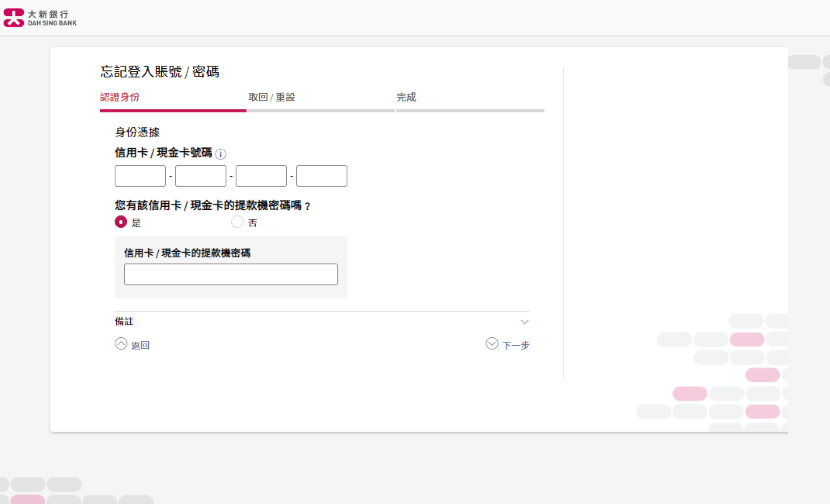This screenshot has width=830, height=504.
Task: Click the 身份憑據 section label
Action: 137,132
